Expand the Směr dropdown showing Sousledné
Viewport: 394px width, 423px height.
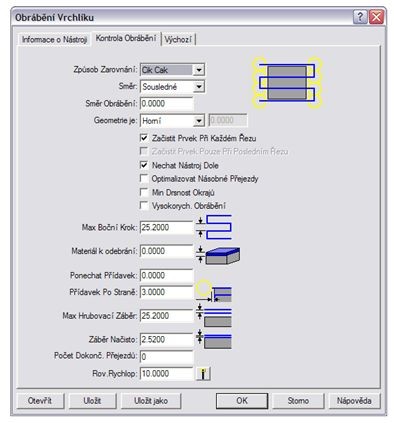pos(199,87)
